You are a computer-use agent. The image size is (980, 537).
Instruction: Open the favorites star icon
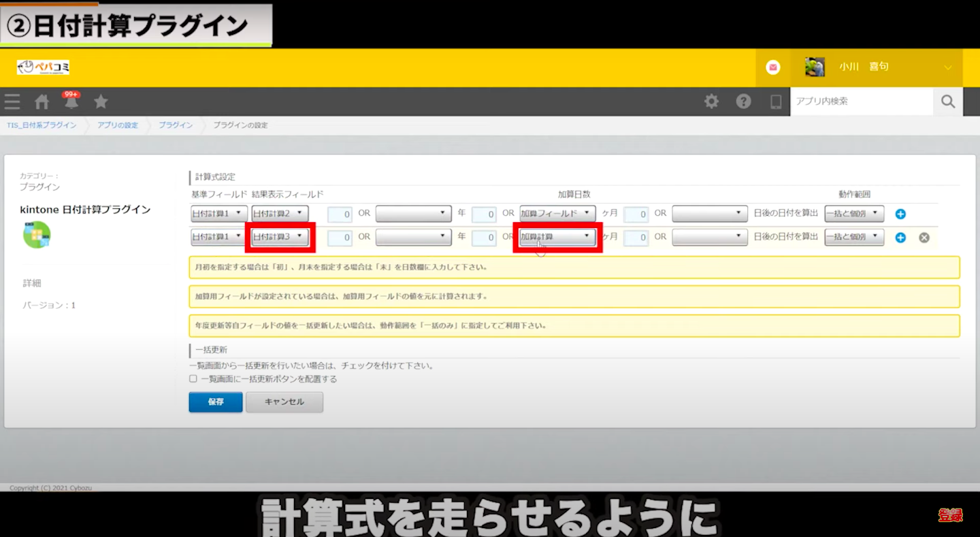tap(101, 102)
